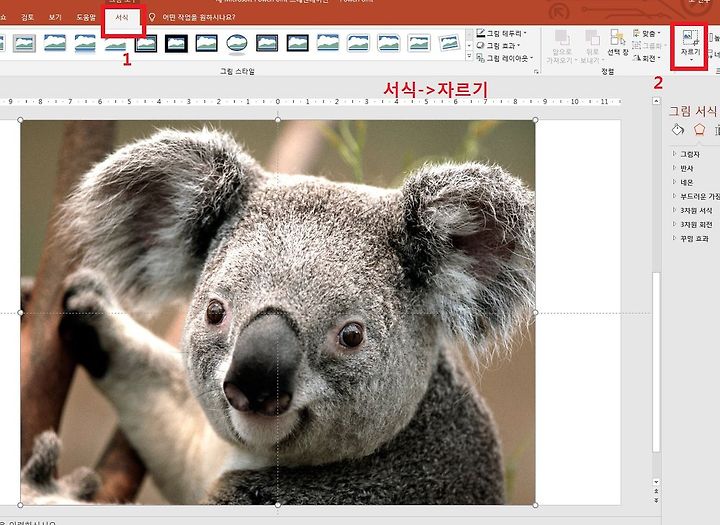Open Effects pentagon tab in 그림 서식 pane

[x=699, y=130]
